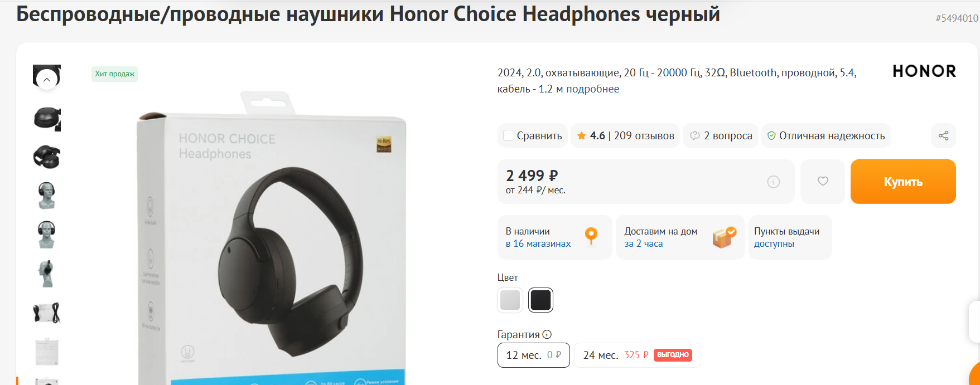Select thumbnail of headphones with cable
This screenshot has width=980, height=385.
pyautogui.click(x=47, y=313)
